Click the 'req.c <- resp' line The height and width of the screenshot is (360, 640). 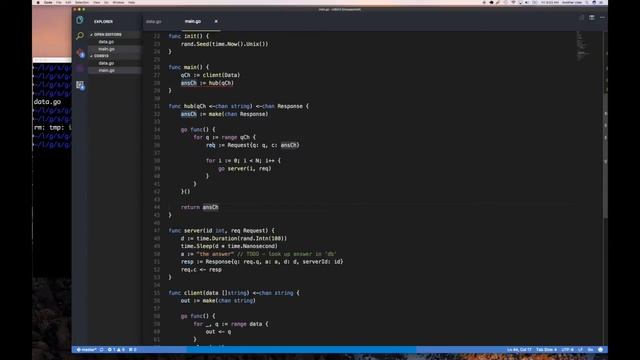point(201,270)
